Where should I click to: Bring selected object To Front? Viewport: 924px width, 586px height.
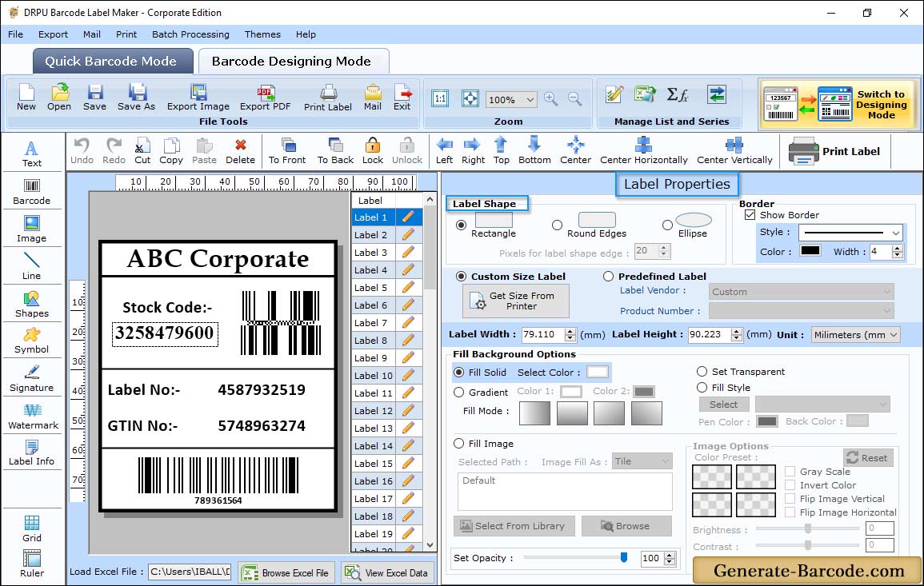pyautogui.click(x=287, y=151)
